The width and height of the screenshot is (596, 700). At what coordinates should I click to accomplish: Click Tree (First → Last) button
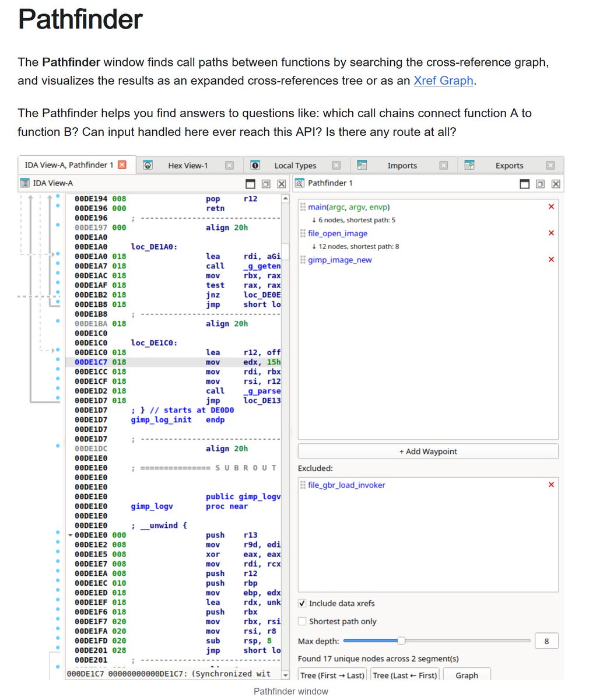point(332,675)
